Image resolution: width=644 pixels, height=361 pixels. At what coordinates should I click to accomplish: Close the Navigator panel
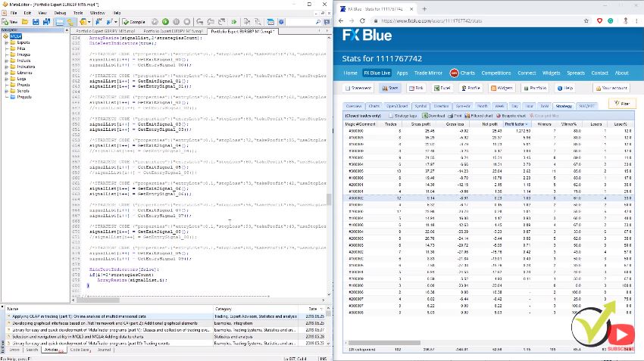pyautogui.click(x=67, y=30)
